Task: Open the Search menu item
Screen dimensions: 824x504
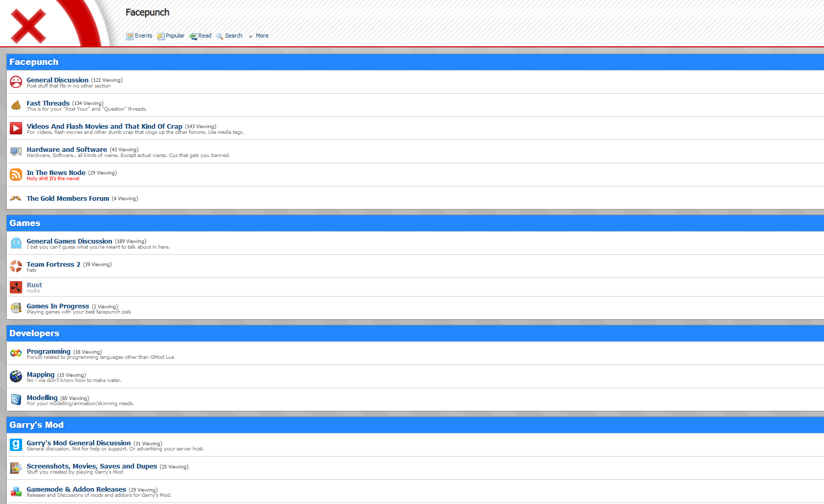Action: [234, 36]
